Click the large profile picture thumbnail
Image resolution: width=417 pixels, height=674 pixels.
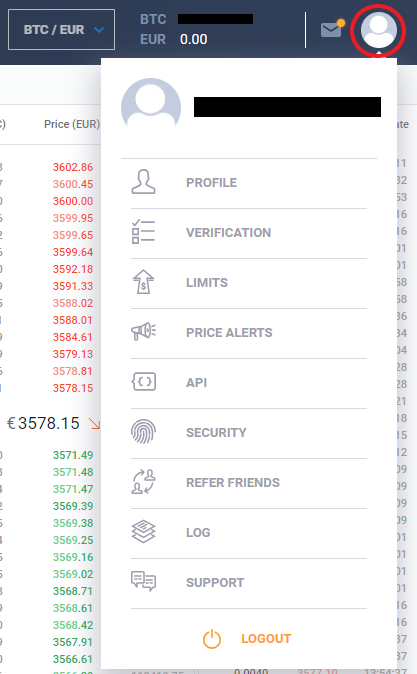coord(151,105)
